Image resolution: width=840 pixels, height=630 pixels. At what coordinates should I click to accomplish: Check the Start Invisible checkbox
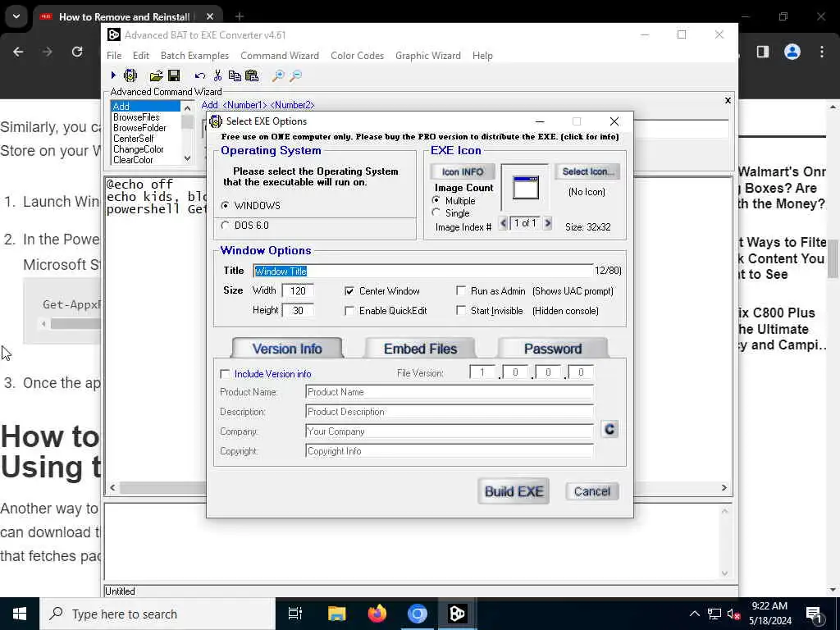(461, 311)
